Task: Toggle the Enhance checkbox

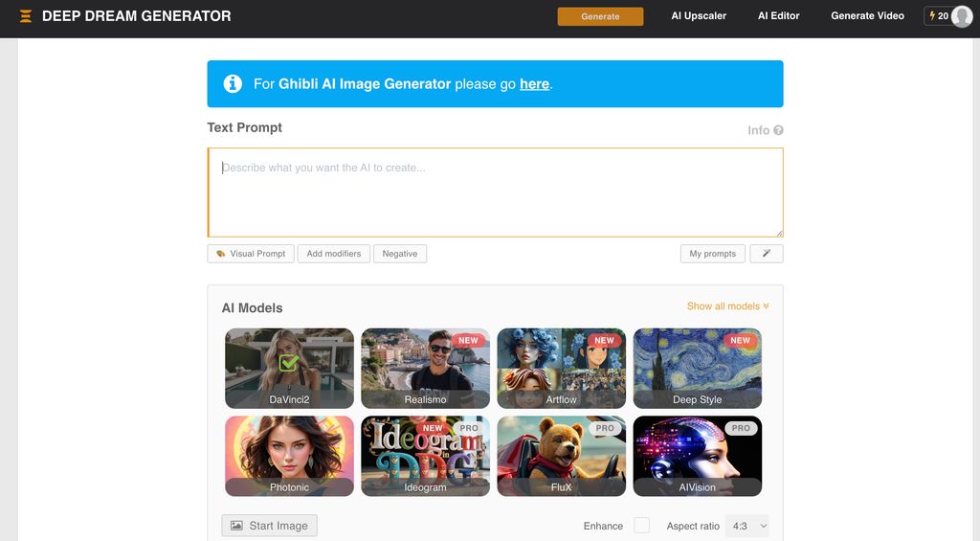Action: [641, 526]
